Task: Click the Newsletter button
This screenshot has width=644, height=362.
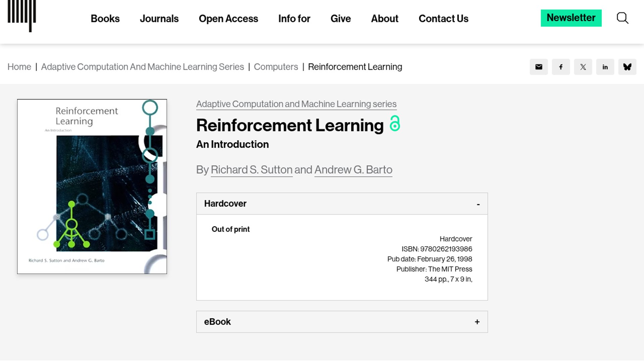Action: coord(571,18)
